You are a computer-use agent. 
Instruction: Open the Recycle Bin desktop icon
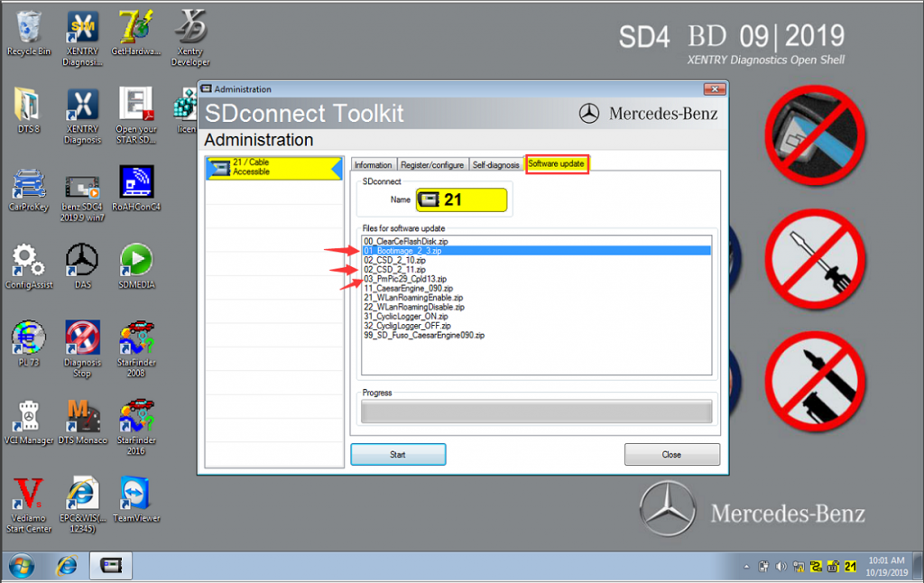click(x=28, y=34)
